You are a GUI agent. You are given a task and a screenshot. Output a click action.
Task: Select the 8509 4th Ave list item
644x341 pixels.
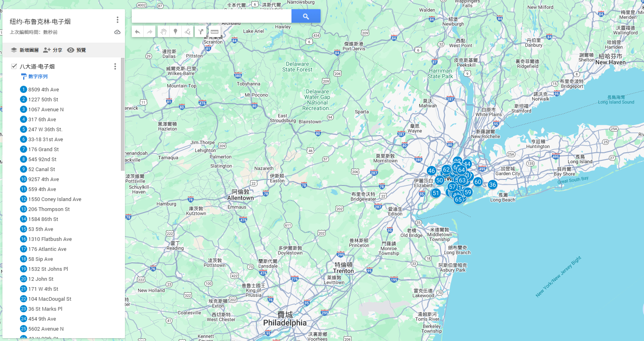click(44, 90)
